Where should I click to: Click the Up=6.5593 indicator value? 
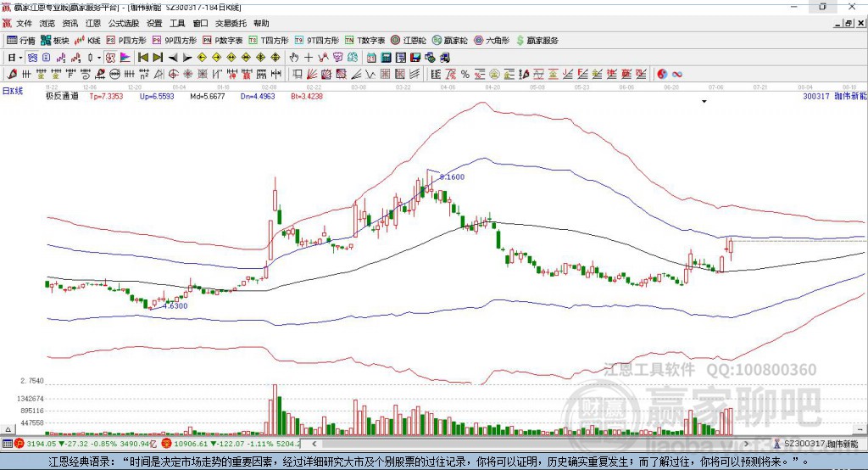pos(157,96)
